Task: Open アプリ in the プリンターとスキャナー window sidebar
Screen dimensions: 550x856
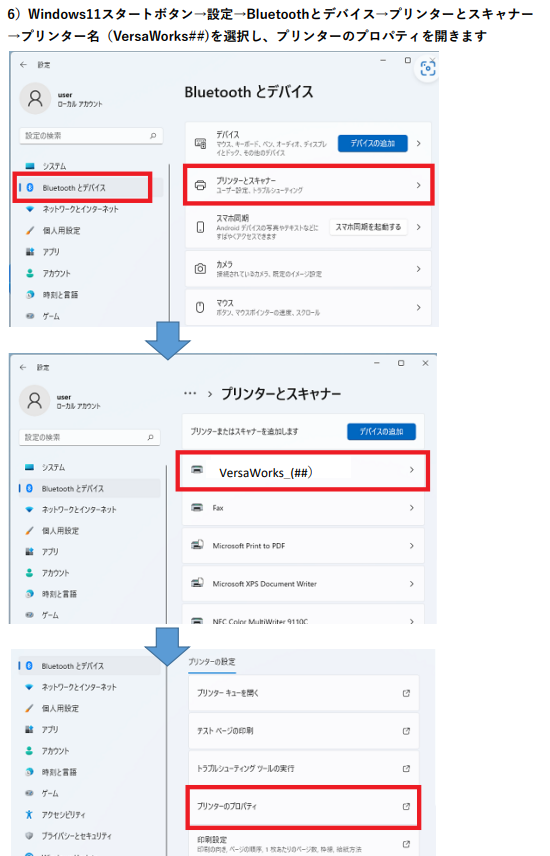Action: (43, 552)
